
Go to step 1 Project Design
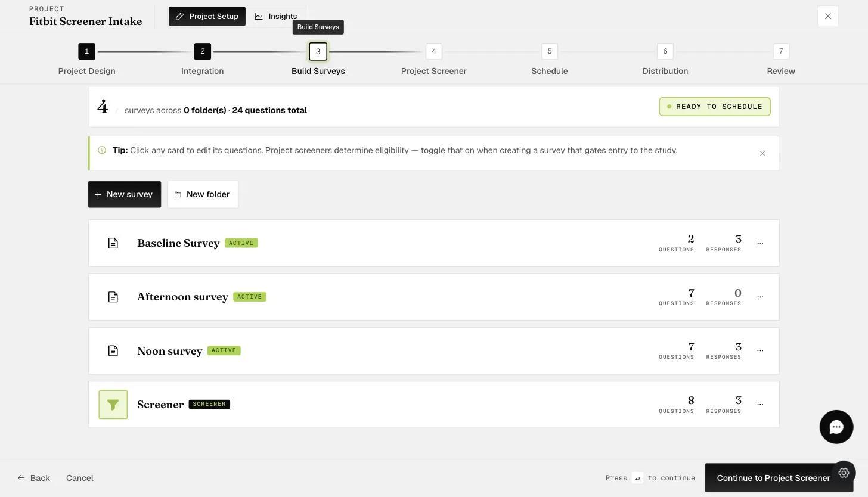pos(86,51)
